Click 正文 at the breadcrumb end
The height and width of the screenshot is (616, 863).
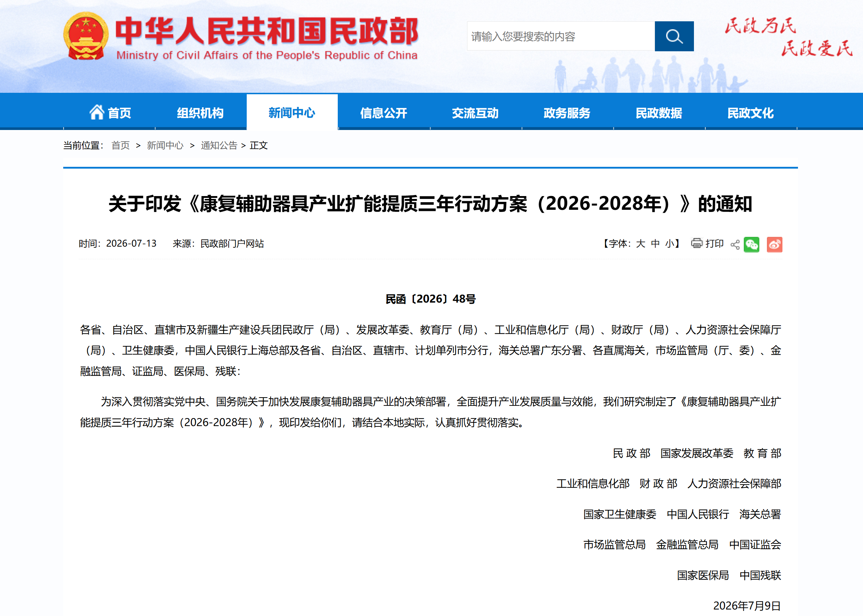(259, 145)
